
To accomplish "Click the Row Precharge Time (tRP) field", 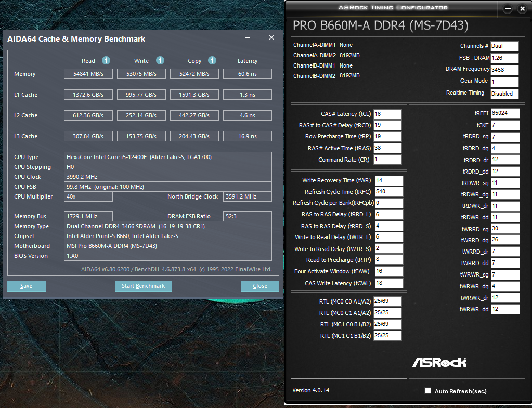I will click(387, 136).
